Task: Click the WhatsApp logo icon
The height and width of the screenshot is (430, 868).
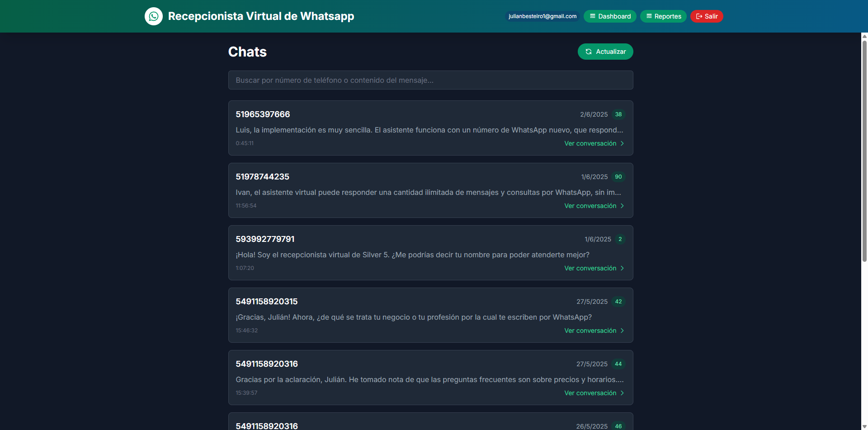Action: (154, 16)
